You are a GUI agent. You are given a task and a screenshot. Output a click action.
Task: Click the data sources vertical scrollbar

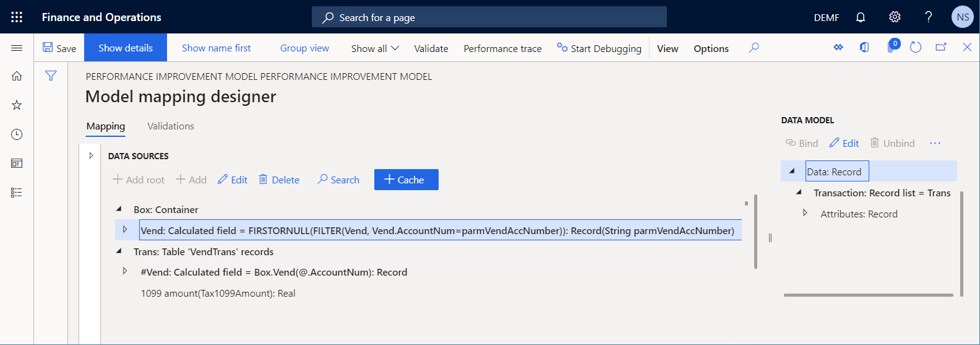[755, 230]
